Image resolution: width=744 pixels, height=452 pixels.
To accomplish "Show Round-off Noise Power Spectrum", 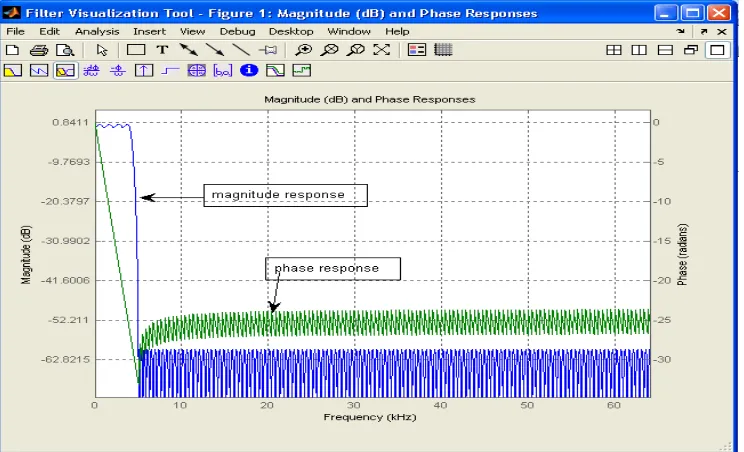I will tap(301, 71).
